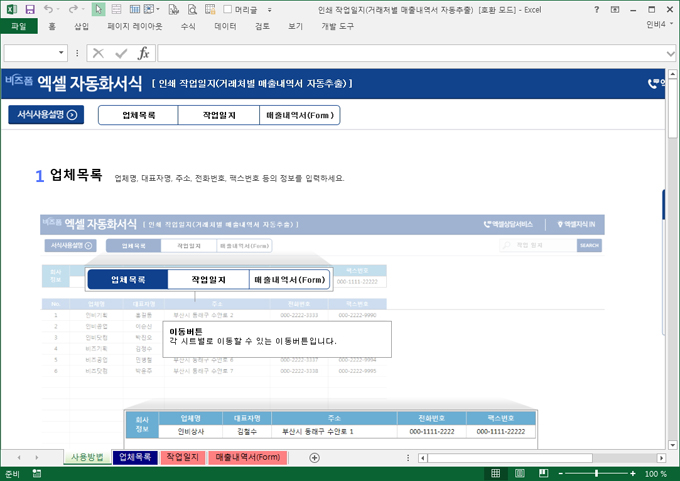This screenshot has height=481, width=680.
Task: Click the vertical scroll down arrow
Action: (x=672, y=445)
